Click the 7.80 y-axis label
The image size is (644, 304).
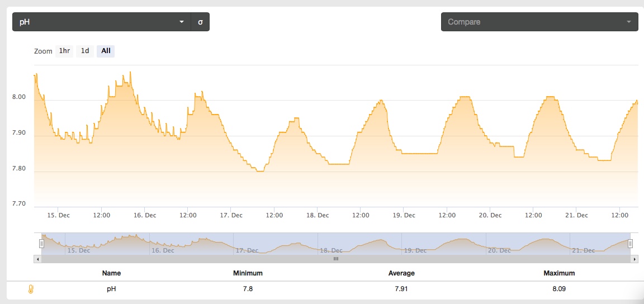pos(19,169)
